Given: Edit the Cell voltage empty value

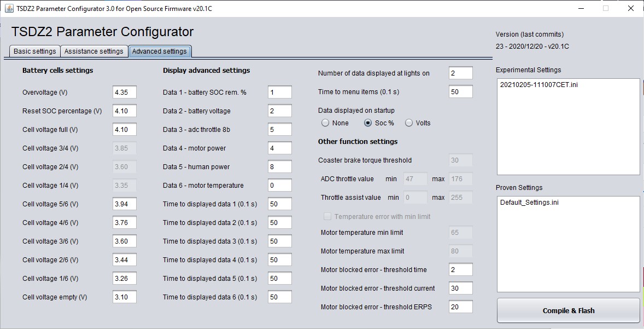Looking at the screenshot, I should pos(124,297).
